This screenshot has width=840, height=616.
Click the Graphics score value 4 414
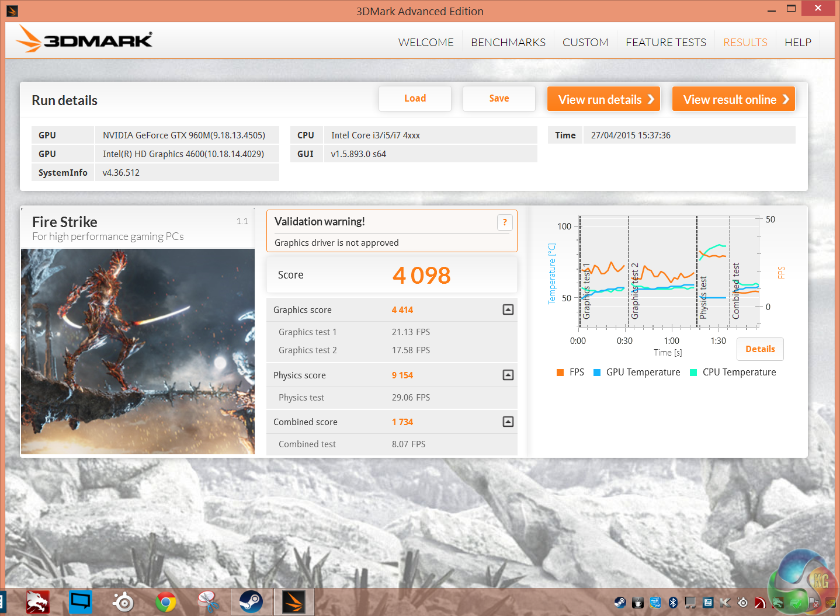pos(402,309)
